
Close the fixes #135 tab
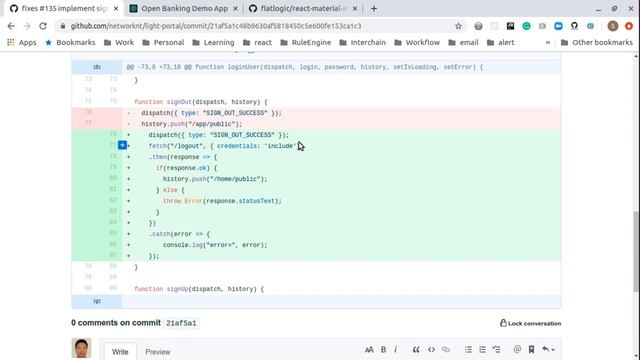tap(116, 8)
